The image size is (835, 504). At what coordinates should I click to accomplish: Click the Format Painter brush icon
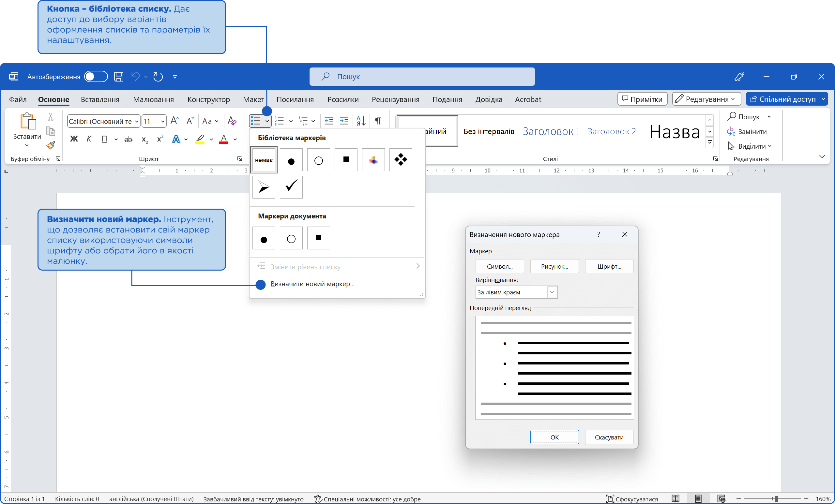pyautogui.click(x=51, y=145)
